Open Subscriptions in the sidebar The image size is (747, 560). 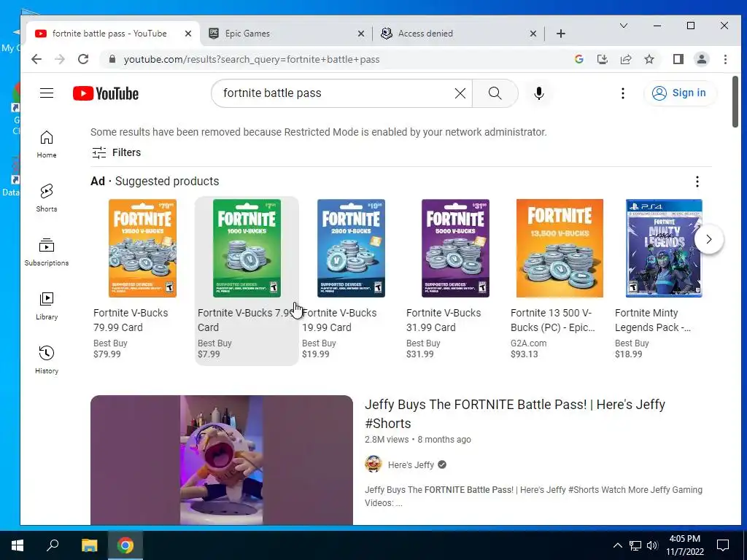tap(47, 252)
